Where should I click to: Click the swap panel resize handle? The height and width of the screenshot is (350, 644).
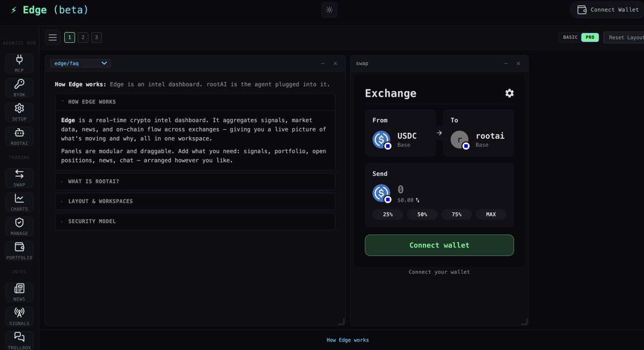[524, 321]
